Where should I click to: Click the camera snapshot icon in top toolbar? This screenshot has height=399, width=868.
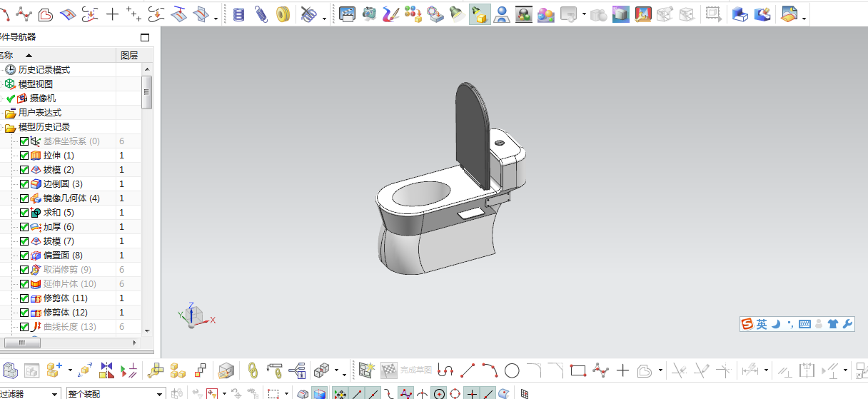[x=369, y=14]
